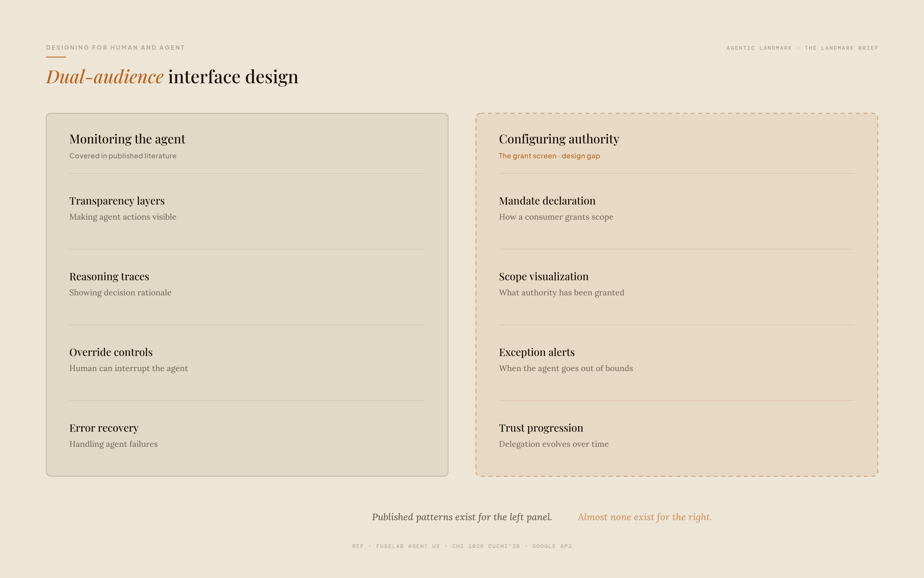Viewport: 924px width, 578px height.
Task: Select 'What authority has been granted' text
Action: point(561,293)
